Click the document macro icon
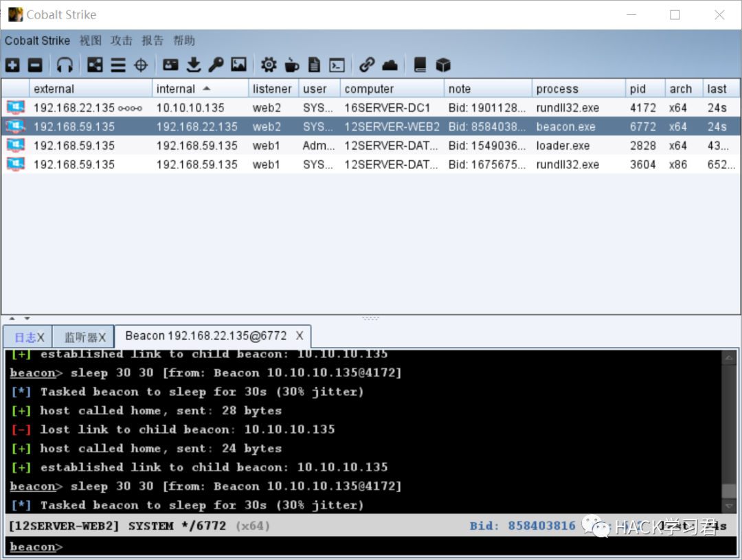The image size is (742, 560). (314, 65)
